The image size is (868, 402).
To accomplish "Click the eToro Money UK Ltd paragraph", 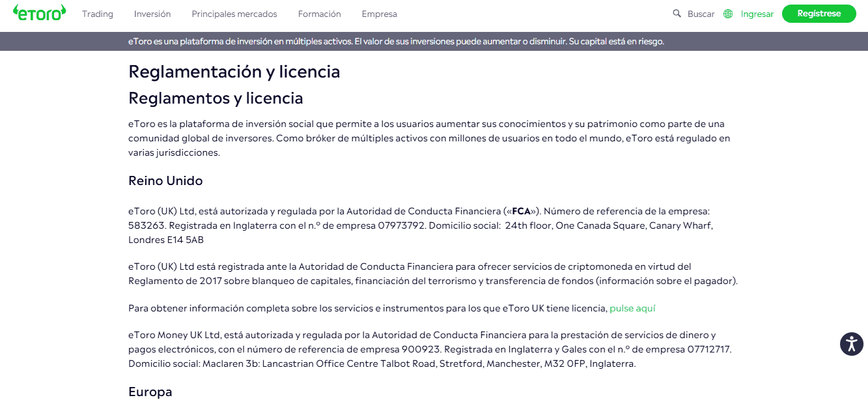I will click(430, 349).
